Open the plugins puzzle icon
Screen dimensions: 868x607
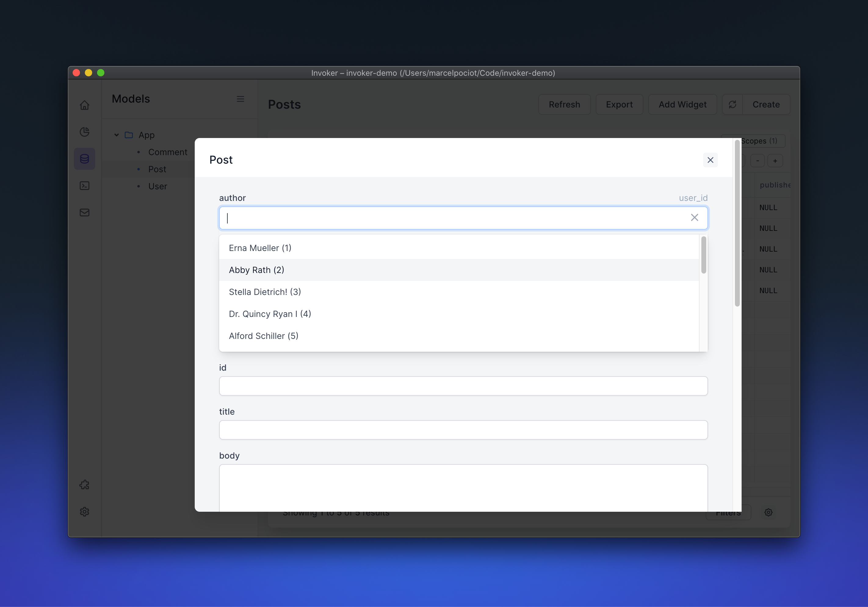coord(84,485)
